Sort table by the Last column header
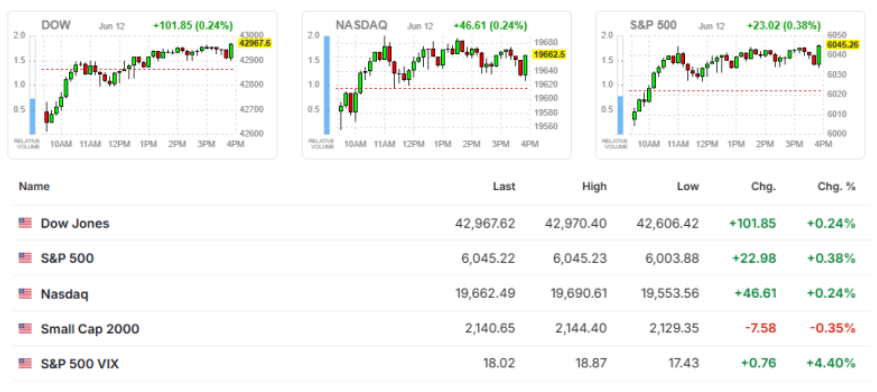The width and height of the screenshot is (877, 392). tap(504, 187)
